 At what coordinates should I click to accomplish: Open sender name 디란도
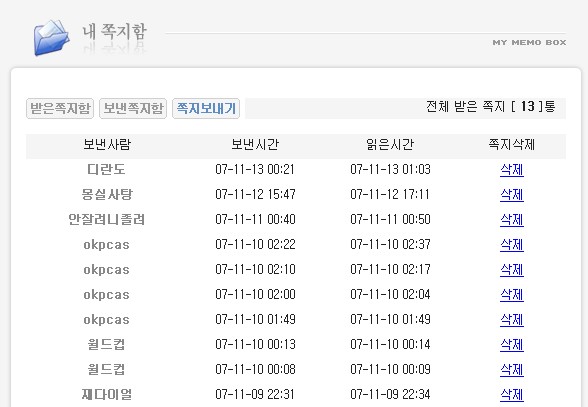point(106,170)
